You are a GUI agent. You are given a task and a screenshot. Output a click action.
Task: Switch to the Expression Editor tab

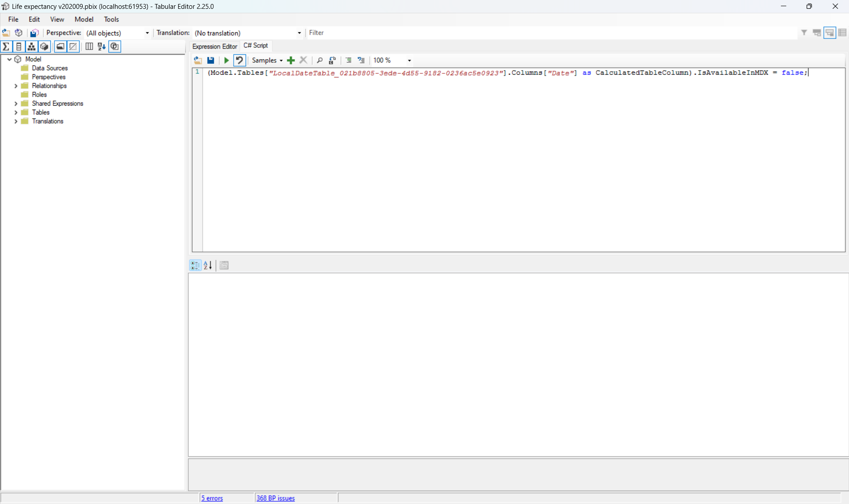(x=215, y=46)
